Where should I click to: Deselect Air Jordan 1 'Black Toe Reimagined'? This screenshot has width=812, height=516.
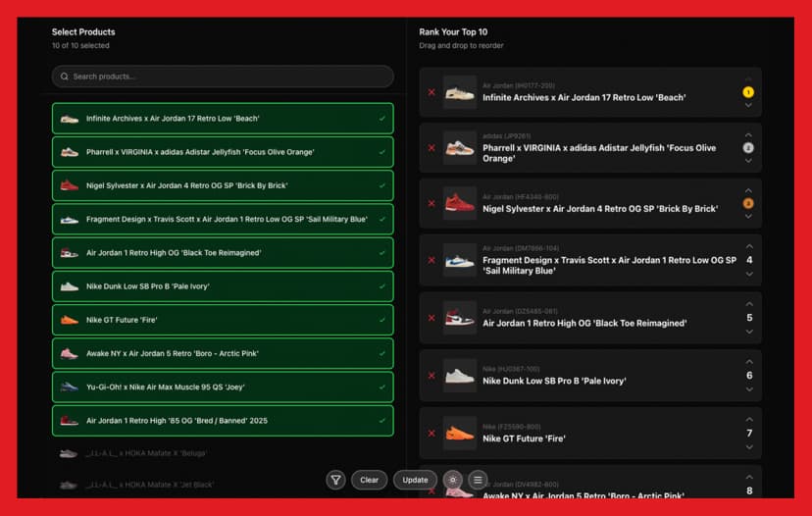223,253
